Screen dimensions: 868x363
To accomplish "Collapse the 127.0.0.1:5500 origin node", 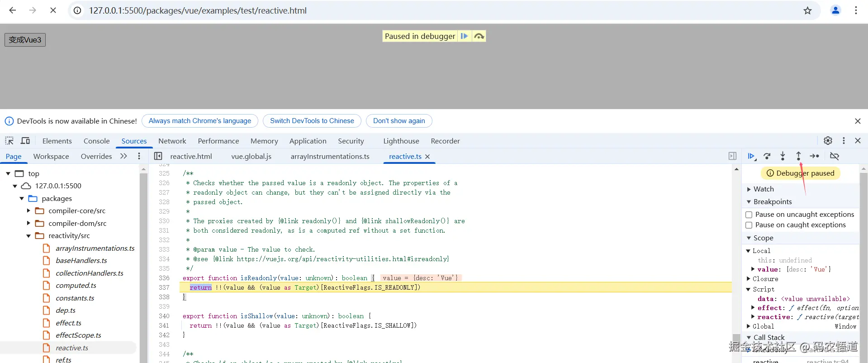I will pyautogui.click(x=15, y=186).
